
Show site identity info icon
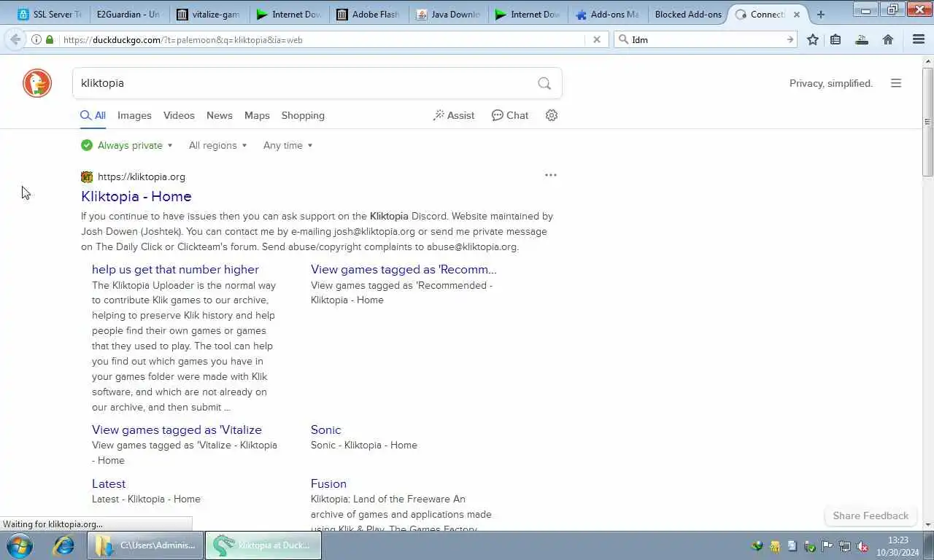click(x=36, y=39)
